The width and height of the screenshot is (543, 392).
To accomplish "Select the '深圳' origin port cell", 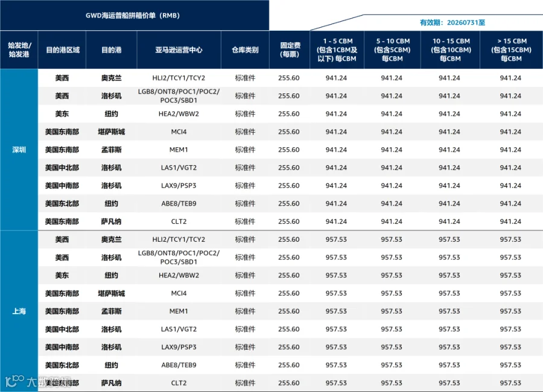I will [x=19, y=150].
